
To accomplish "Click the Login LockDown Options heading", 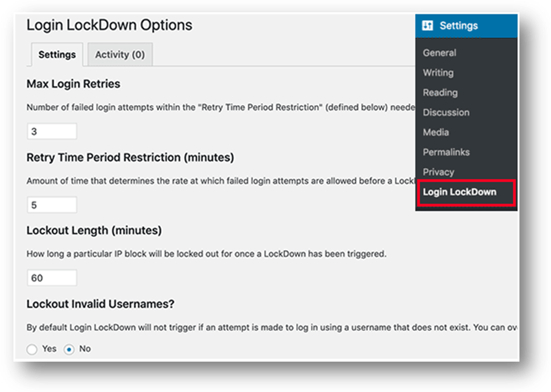I will tap(109, 25).
